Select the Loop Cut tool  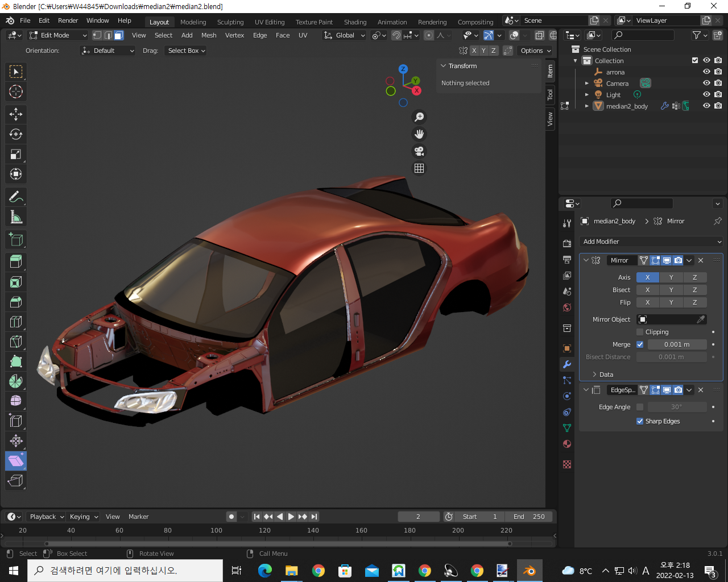click(x=16, y=322)
